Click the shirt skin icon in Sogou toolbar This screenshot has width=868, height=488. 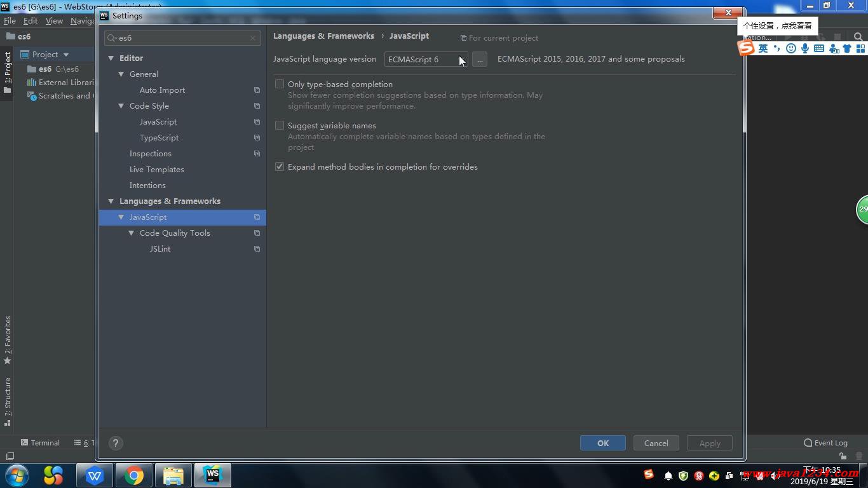(x=847, y=48)
